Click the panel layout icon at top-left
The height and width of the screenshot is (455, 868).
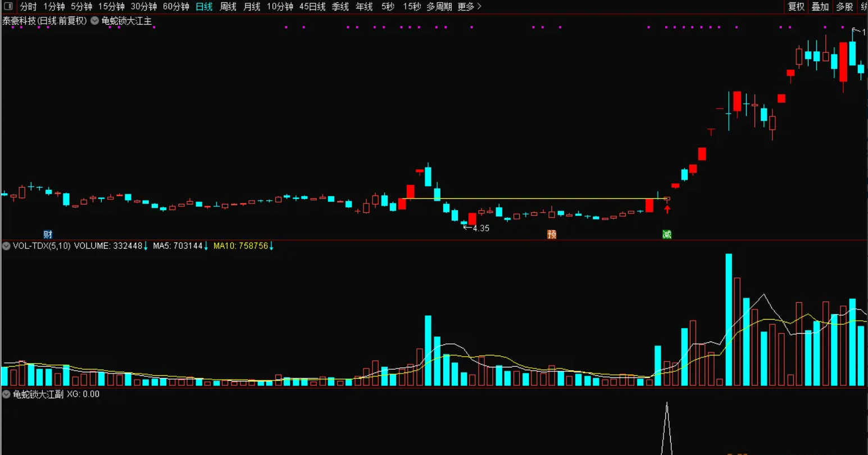[8, 7]
